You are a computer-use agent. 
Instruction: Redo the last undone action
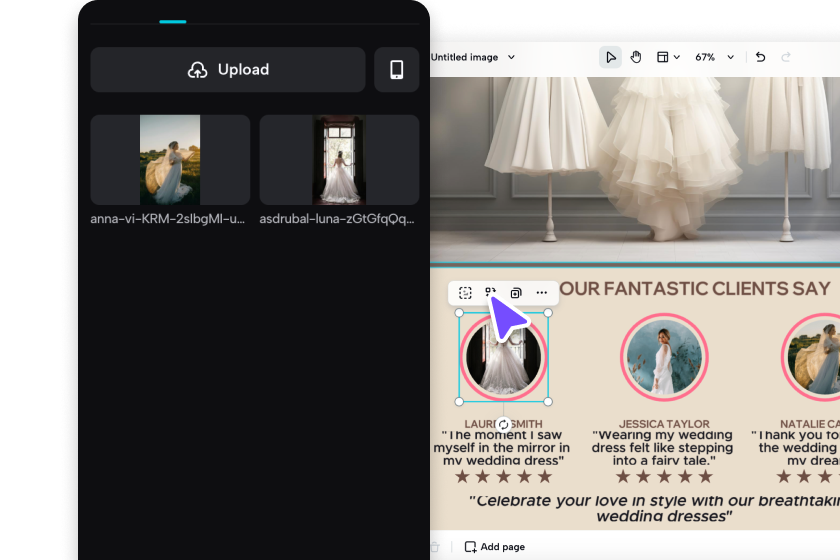pos(786,57)
